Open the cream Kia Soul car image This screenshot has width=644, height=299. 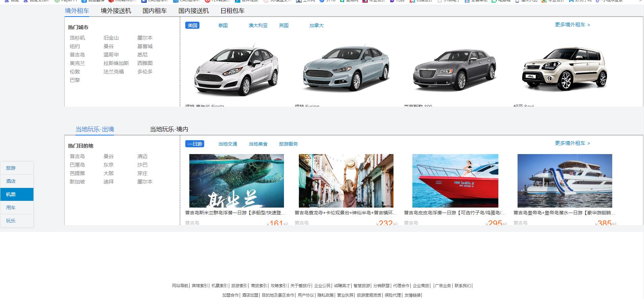pos(565,69)
